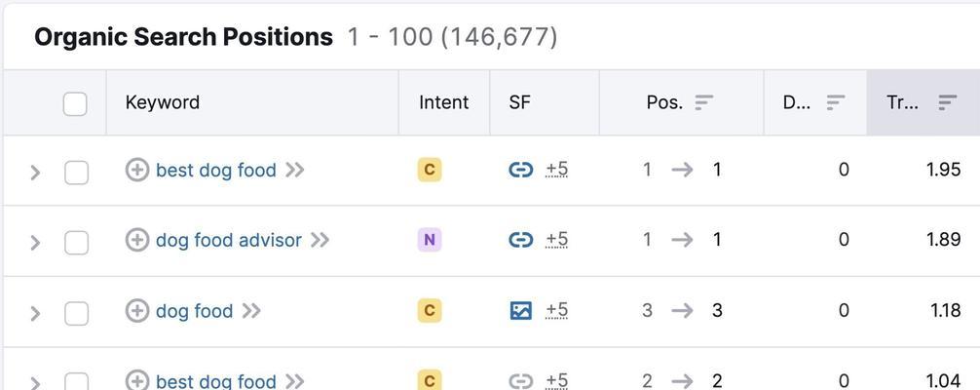Click the image SERP feature icon in dog food row
The image size is (980, 390).
[520, 310]
